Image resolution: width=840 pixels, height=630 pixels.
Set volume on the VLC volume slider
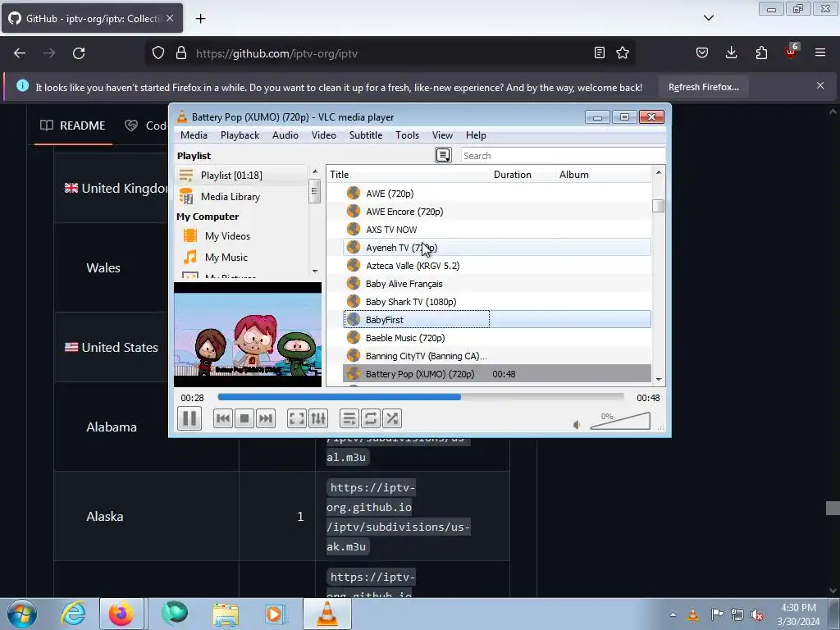(x=620, y=421)
